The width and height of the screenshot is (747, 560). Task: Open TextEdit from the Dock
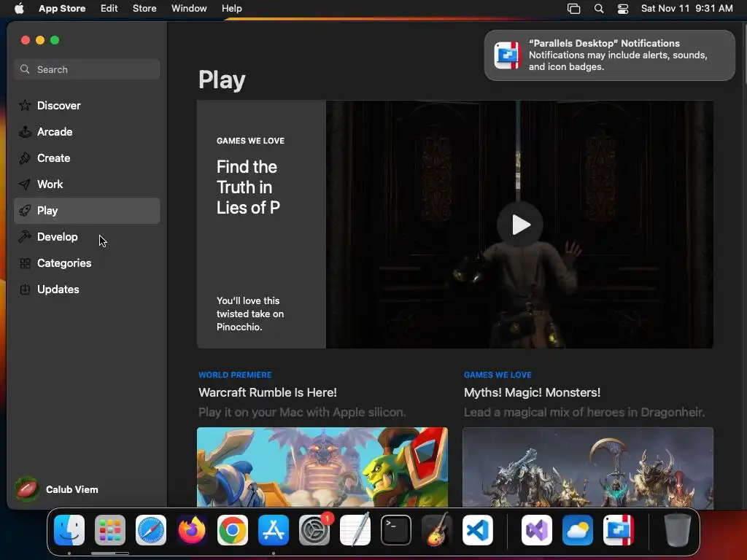click(x=355, y=530)
